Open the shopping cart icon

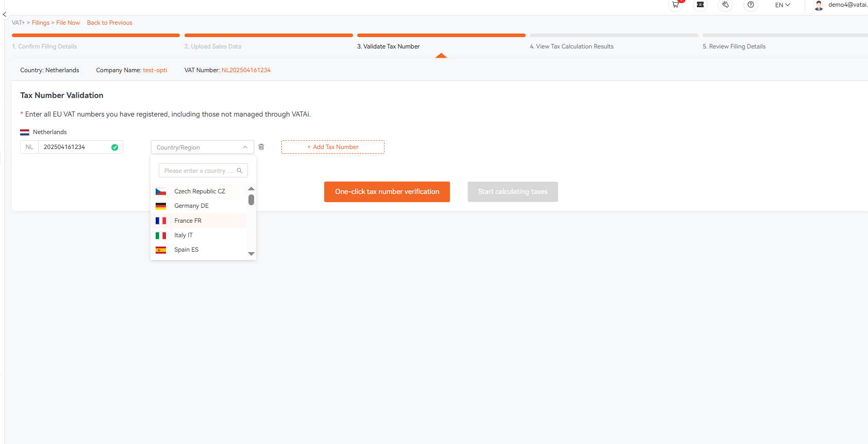coord(675,5)
